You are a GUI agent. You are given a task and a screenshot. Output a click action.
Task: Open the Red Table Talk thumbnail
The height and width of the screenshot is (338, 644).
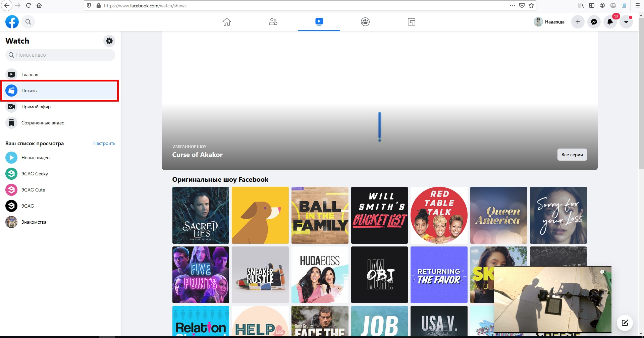[x=439, y=215]
